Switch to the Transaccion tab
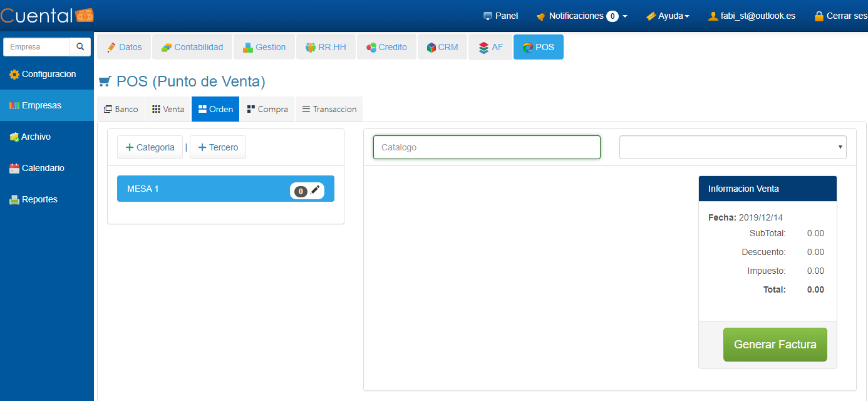 pyautogui.click(x=329, y=109)
